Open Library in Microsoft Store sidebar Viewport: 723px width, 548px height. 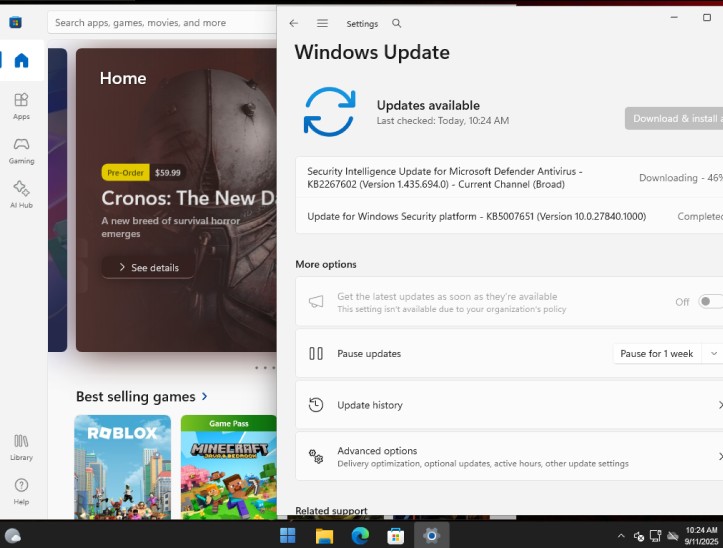[21, 447]
